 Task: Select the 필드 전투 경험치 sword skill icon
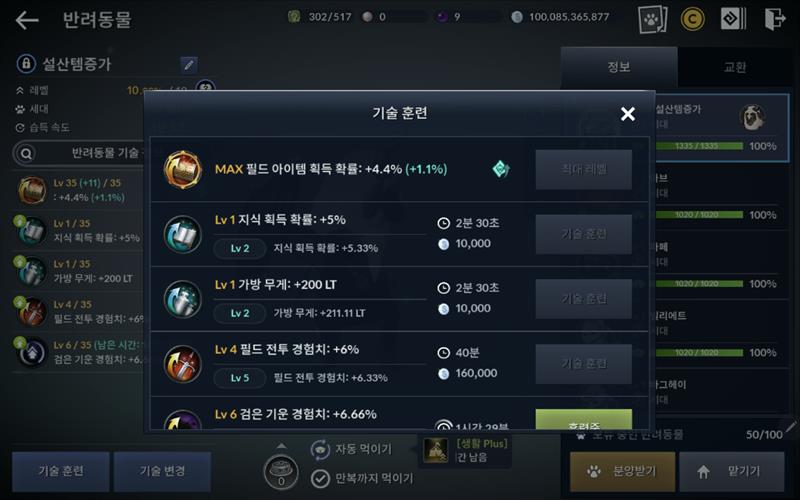point(182,364)
